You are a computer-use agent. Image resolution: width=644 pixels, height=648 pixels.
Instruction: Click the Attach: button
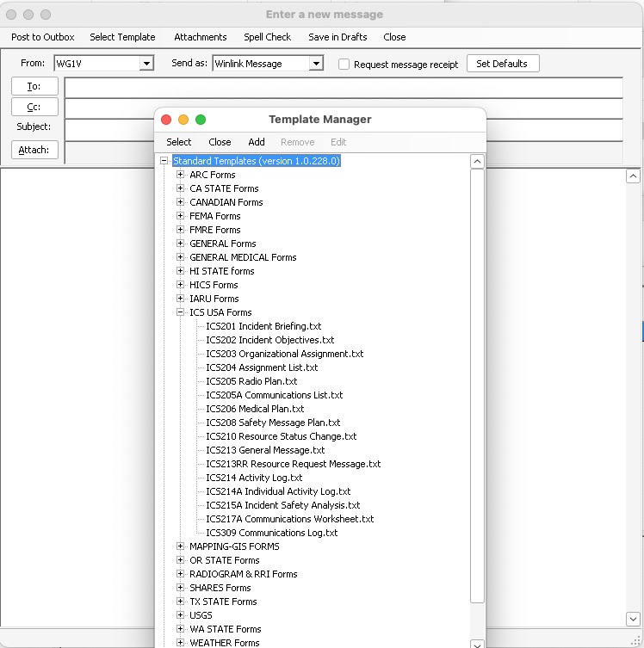point(34,150)
